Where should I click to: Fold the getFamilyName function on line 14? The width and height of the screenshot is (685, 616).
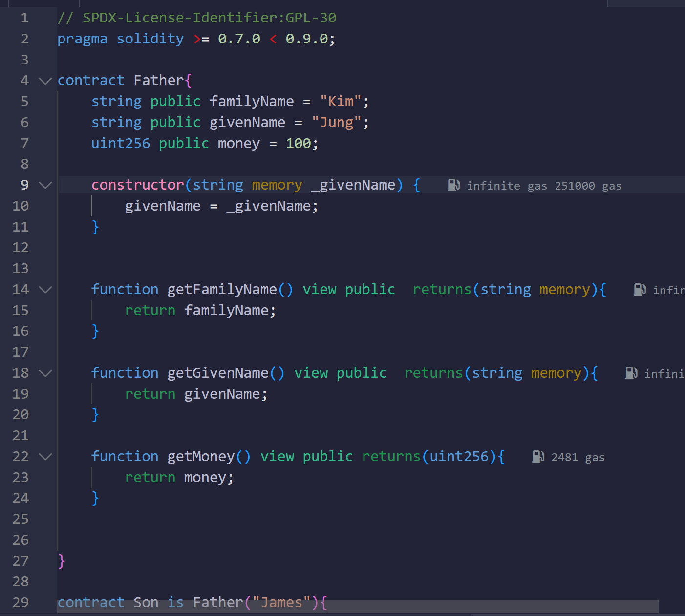tap(45, 290)
